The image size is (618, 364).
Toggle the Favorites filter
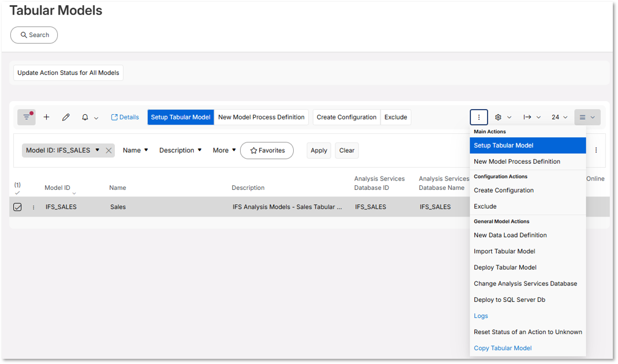pyautogui.click(x=267, y=150)
